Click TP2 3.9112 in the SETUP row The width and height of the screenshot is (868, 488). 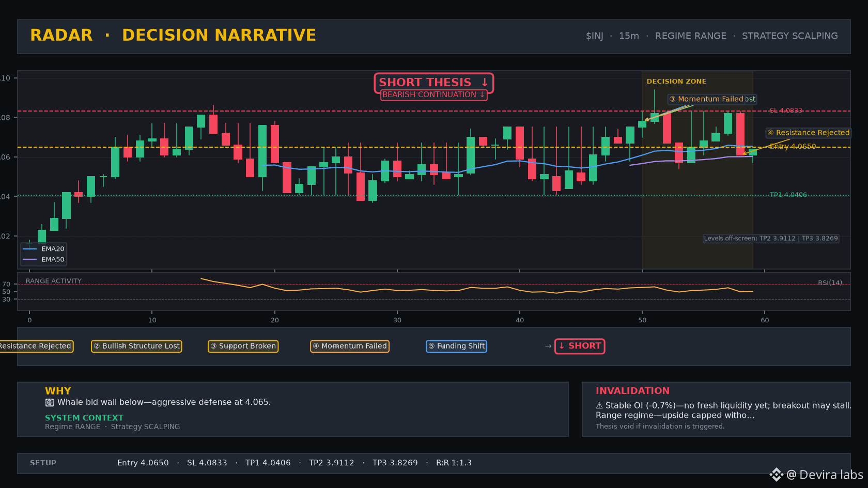332,463
